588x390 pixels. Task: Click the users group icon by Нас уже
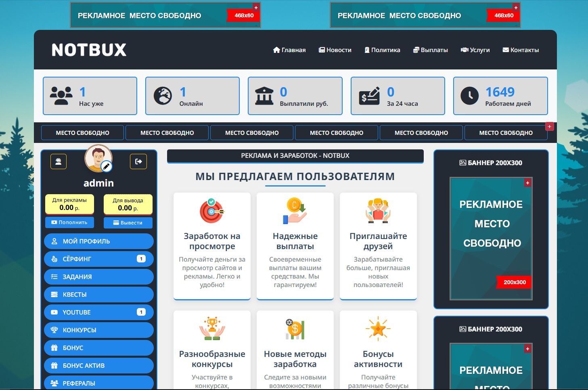pos(61,96)
